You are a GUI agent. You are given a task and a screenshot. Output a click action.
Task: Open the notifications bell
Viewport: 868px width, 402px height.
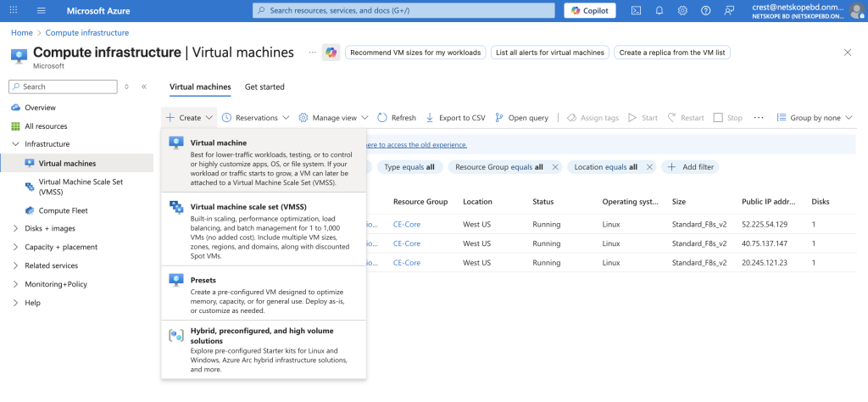659,10
